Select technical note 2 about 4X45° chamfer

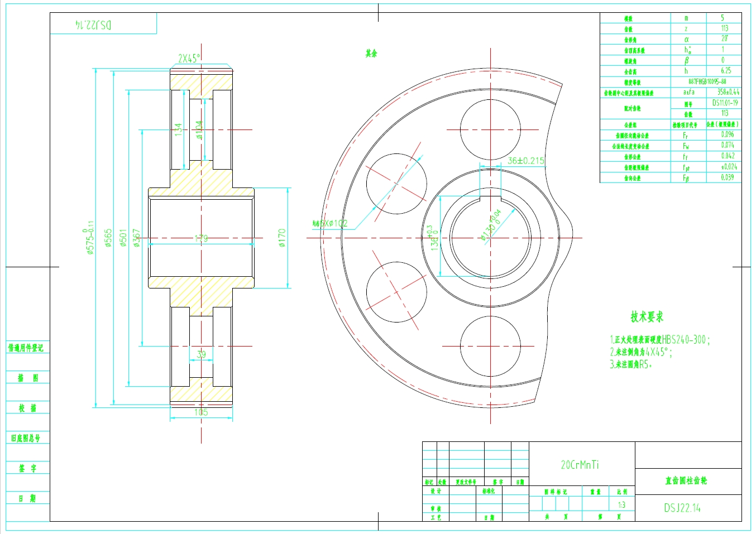click(640, 352)
